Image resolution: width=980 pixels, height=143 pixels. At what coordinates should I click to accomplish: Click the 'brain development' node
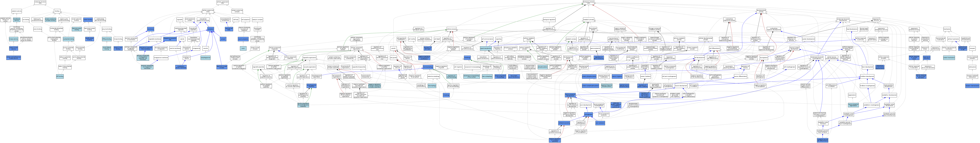tap(867, 67)
